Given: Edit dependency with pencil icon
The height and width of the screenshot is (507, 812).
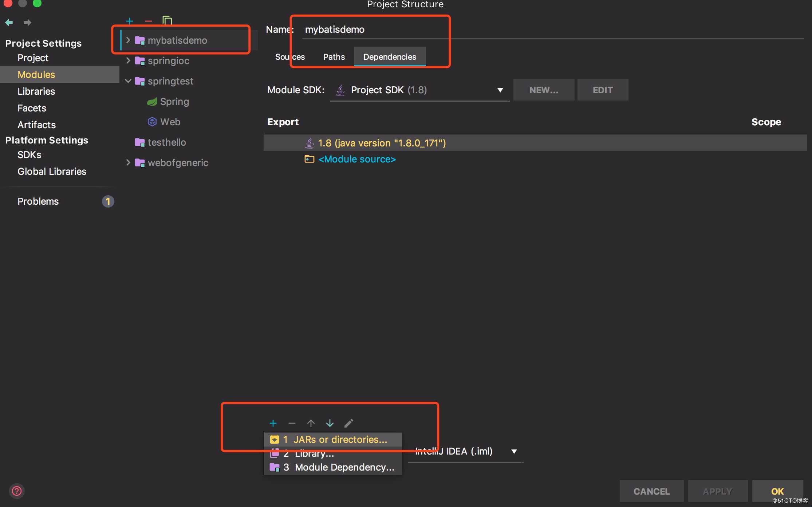Looking at the screenshot, I should 348,423.
